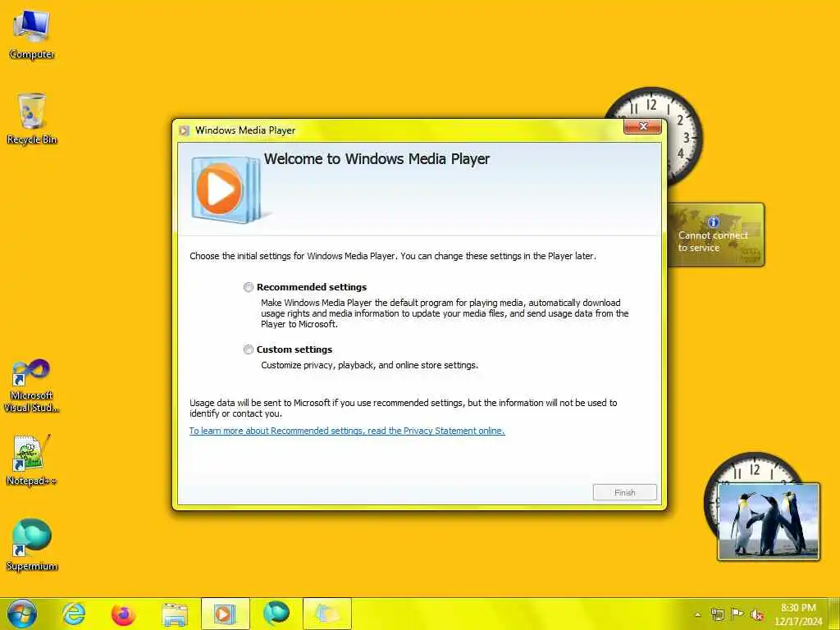840x630 pixels.
Task: Open the Notepad++ desktop shortcut
Action: point(32,460)
